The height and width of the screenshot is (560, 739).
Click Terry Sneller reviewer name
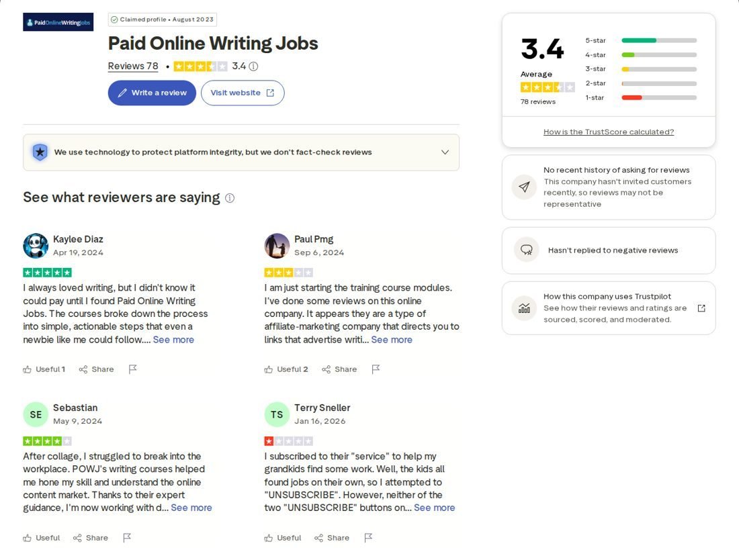coord(322,408)
